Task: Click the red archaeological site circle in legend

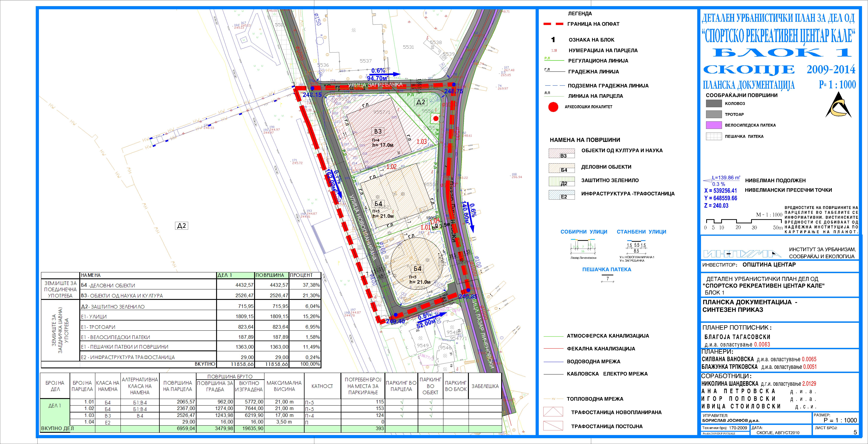Action: point(553,107)
